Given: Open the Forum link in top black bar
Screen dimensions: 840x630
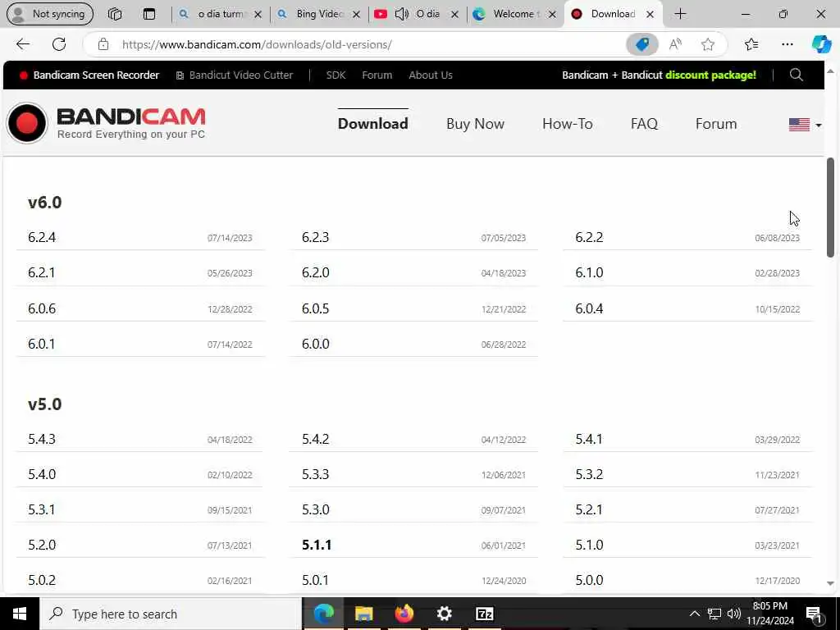Looking at the screenshot, I should (x=377, y=75).
